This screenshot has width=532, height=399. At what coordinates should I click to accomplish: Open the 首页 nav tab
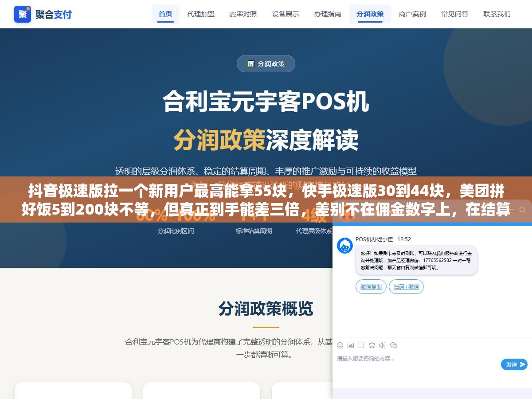pyautogui.click(x=165, y=14)
